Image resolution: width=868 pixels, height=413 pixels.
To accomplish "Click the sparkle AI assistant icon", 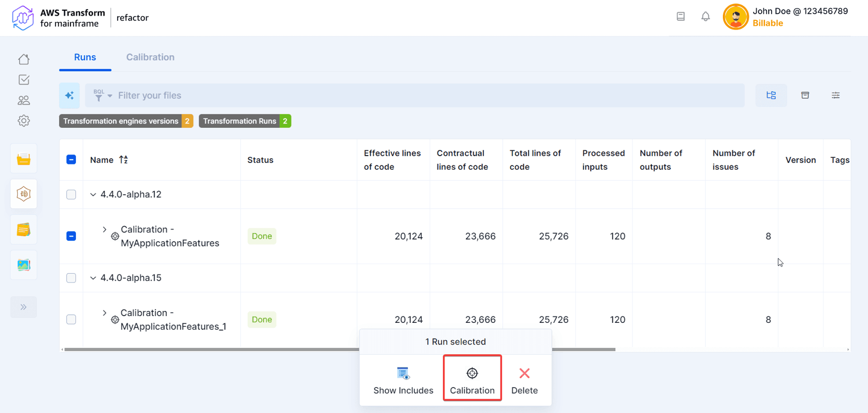I will [x=70, y=95].
